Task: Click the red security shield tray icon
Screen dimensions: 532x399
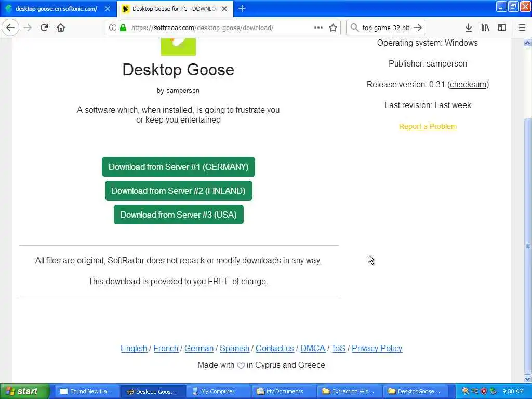Action: coord(484,391)
